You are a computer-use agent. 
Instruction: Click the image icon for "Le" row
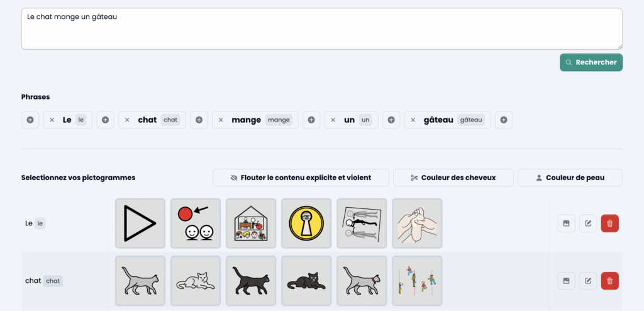[566, 223]
